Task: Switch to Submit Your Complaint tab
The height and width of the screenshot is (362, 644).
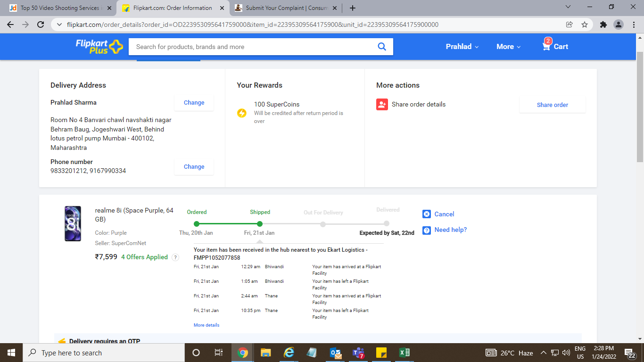Action: tap(286, 8)
